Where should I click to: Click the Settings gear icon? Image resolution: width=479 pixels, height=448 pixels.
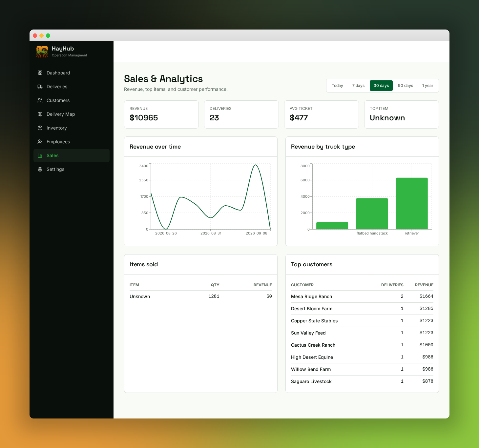40,169
